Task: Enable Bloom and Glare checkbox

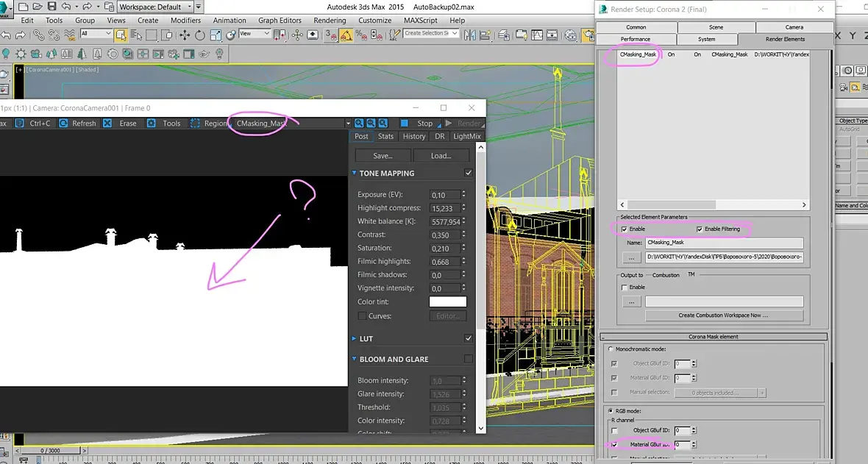Action: (x=469, y=359)
